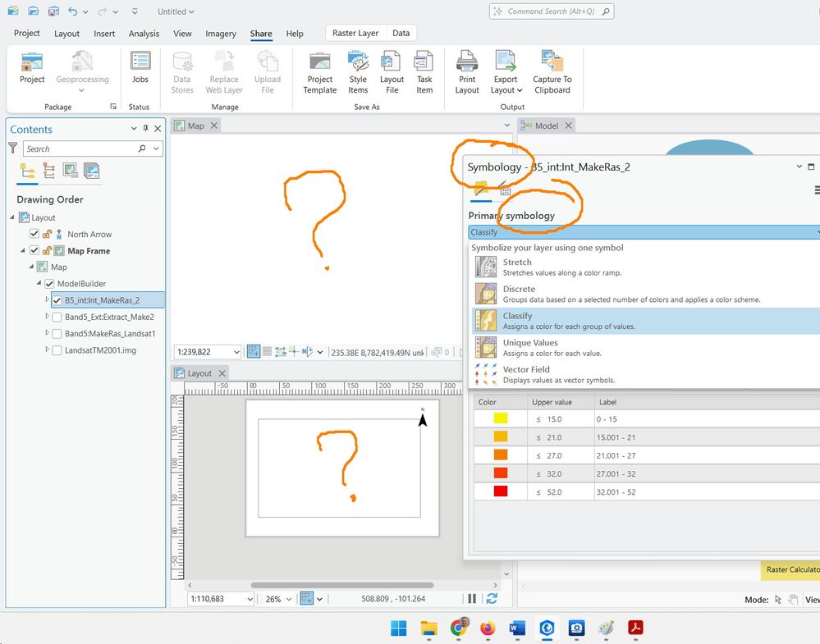
Task: Click Layout File save icon
Action: coord(392,73)
